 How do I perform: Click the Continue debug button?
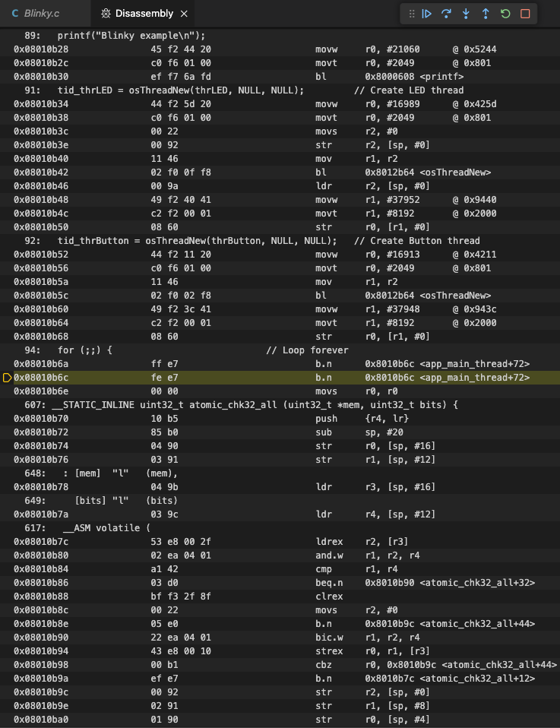tap(427, 14)
